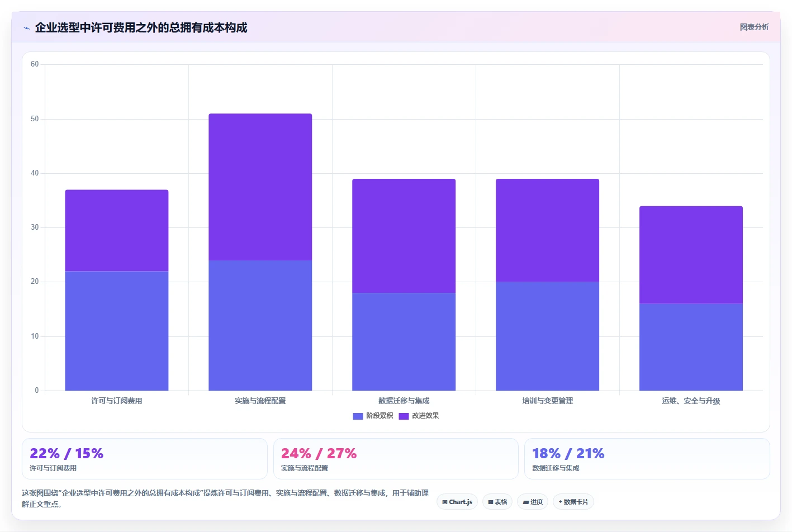This screenshot has width=792, height=532.
Task: Click the x-axis label 实施与流程配置
Action: tap(260, 401)
